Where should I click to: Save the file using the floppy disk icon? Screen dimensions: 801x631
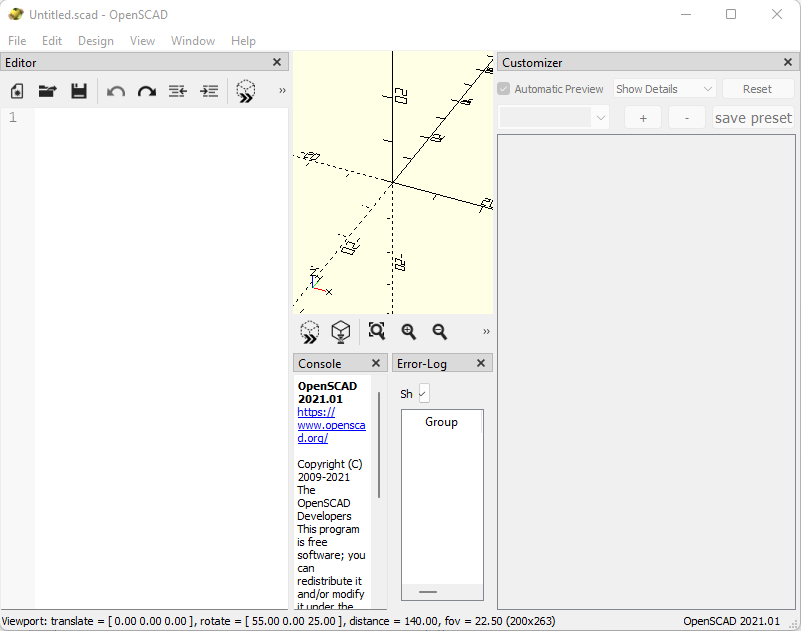click(x=78, y=91)
